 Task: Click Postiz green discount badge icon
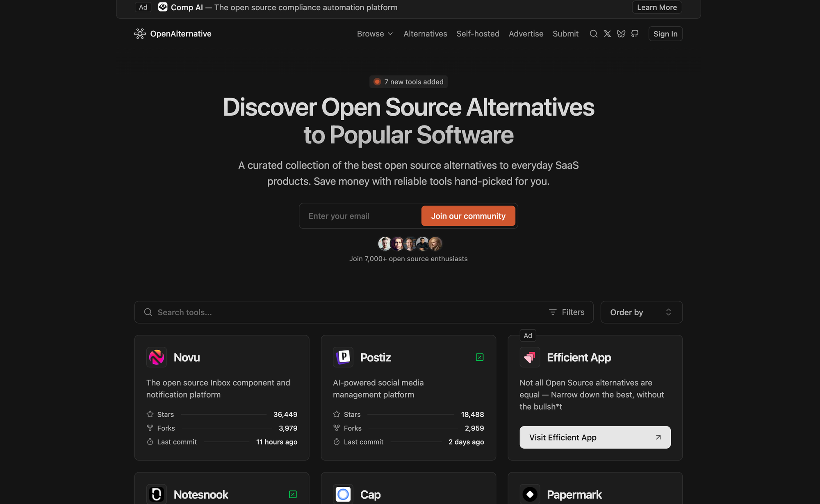coord(480,357)
